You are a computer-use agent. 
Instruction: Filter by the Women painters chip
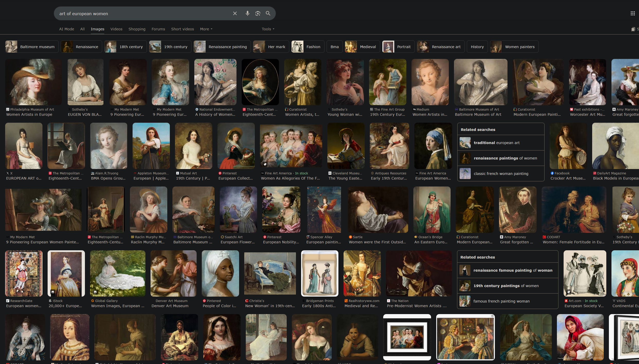[x=514, y=47]
